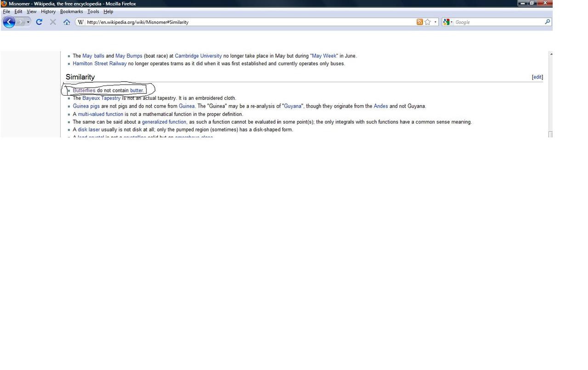The height and width of the screenshot is (370, 588).
Task: Edit the Similarity section via edit link
Action: [x=537, y=77]
